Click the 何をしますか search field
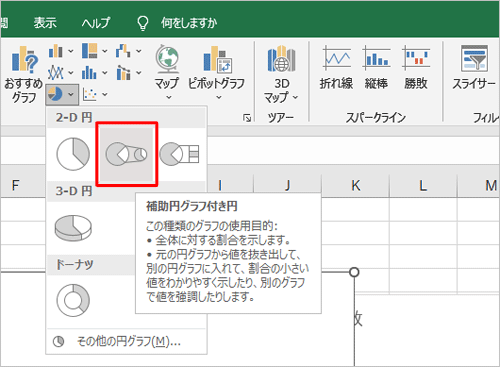The height and width of the screenshot is (367, 500). (189, 23)
